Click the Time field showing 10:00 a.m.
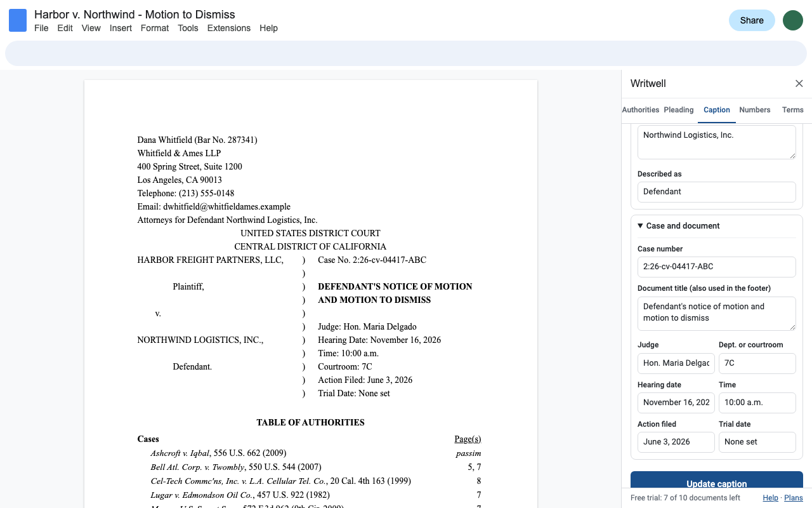Screen dimensions: 812x508 click(x=757, y=403)
